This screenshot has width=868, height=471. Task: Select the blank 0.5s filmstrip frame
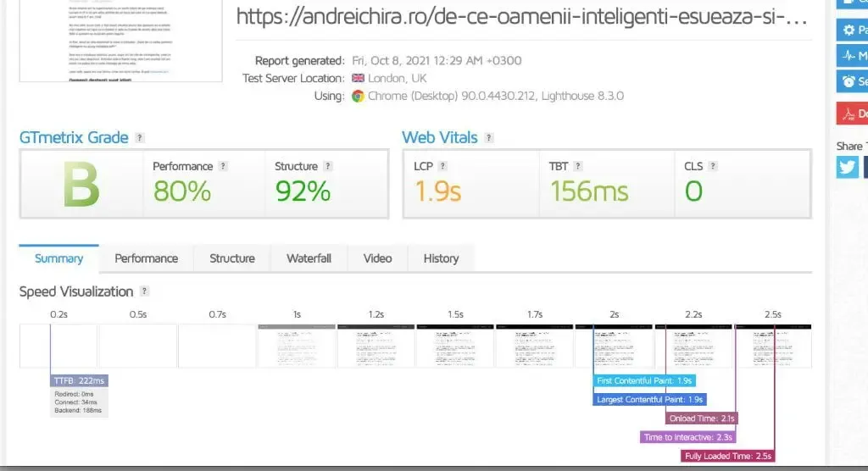tap(138, 346)
